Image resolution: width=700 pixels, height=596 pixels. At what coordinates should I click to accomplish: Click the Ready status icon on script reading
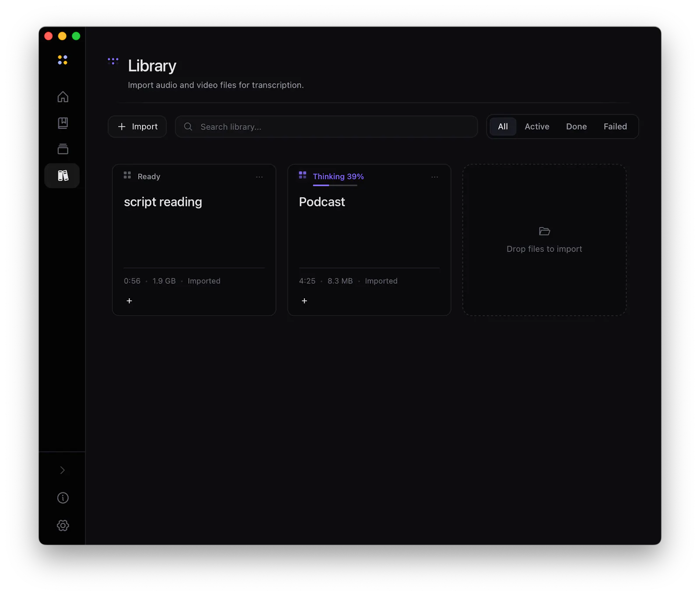point(127,175)
